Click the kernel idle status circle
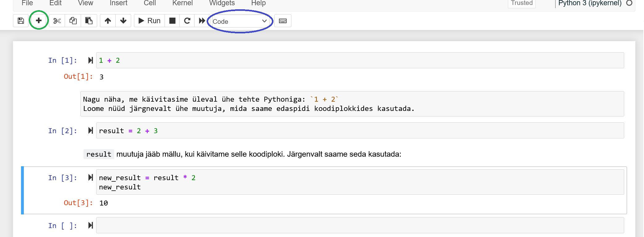 click(629, 3)
